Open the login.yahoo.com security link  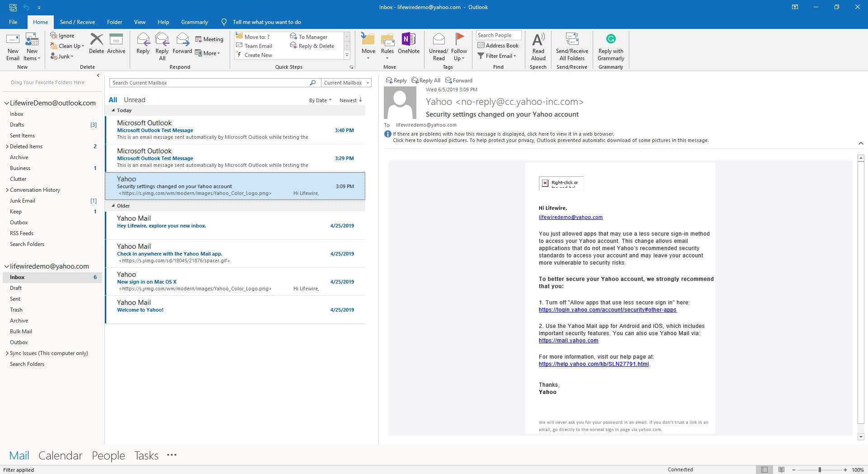tap(607, 310)
